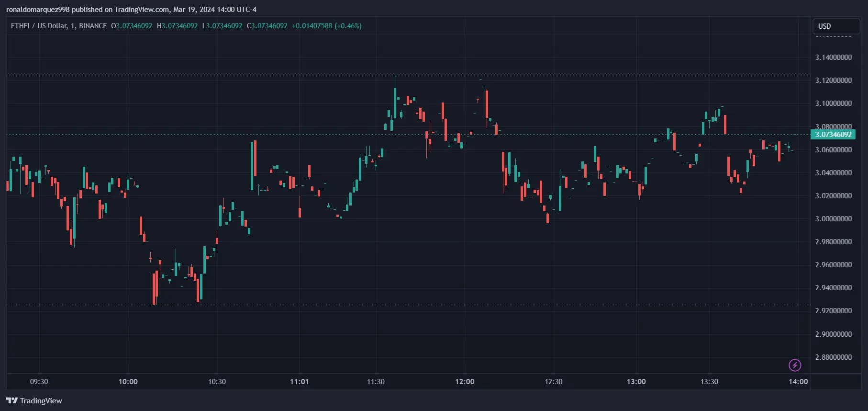Click the 12:30 time axis label

coord(554,382)
